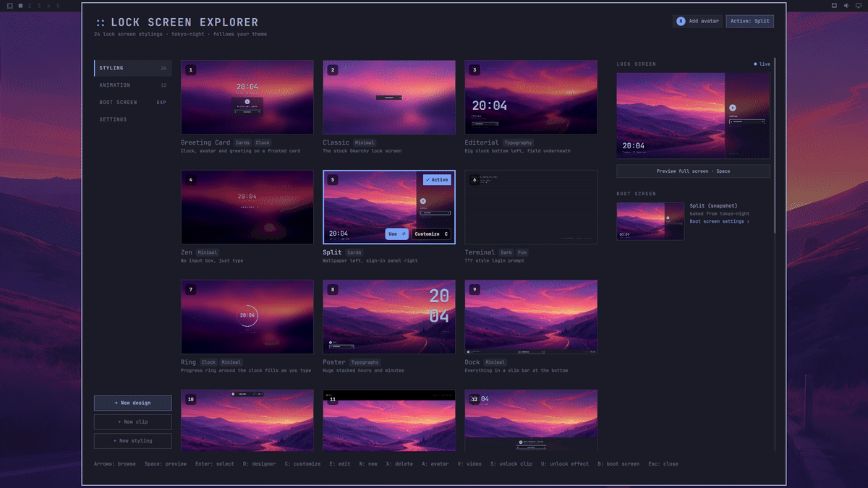
Task: Click the Minimal tag beside Zen
Action: click(207, 253)
